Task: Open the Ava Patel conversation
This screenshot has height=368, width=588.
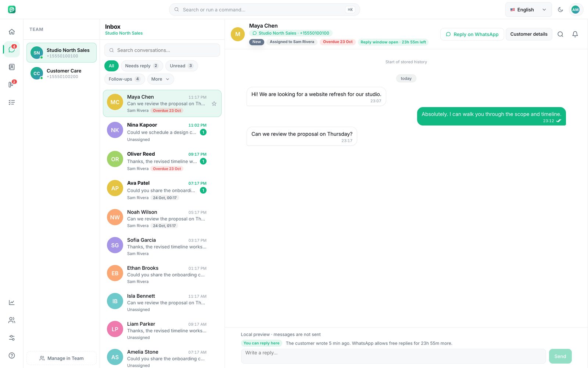Action: point(162,190)
